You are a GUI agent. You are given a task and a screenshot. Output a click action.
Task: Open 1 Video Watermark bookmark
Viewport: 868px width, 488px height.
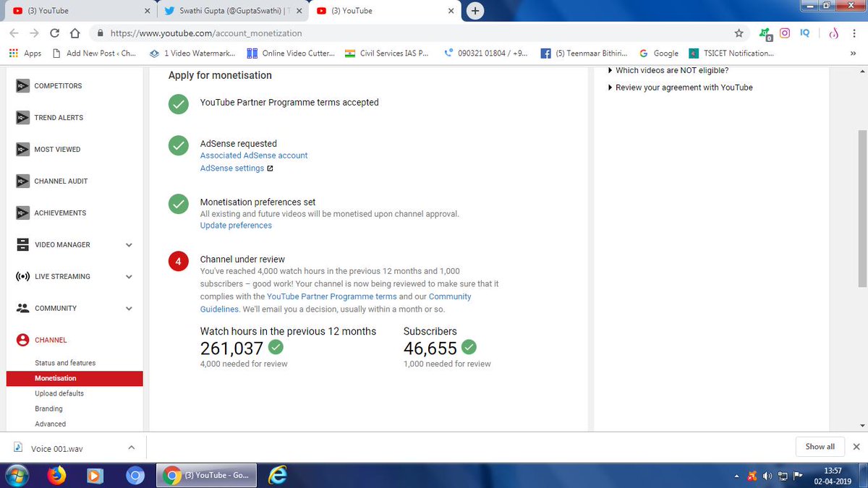(193, 53)
